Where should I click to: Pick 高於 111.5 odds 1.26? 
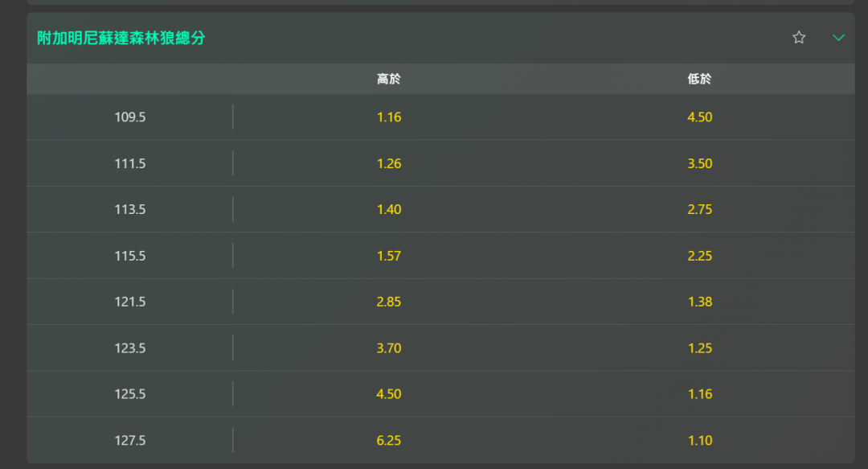389,163
